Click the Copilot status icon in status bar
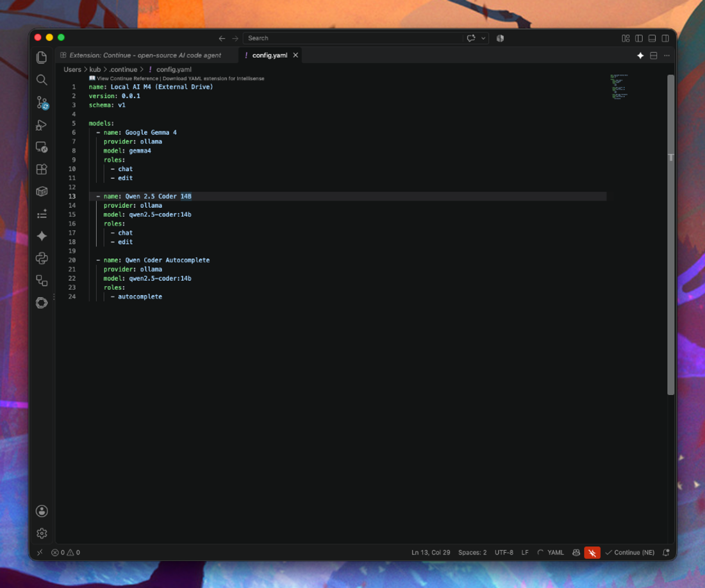The image size is (705, 588). [576, 553]
